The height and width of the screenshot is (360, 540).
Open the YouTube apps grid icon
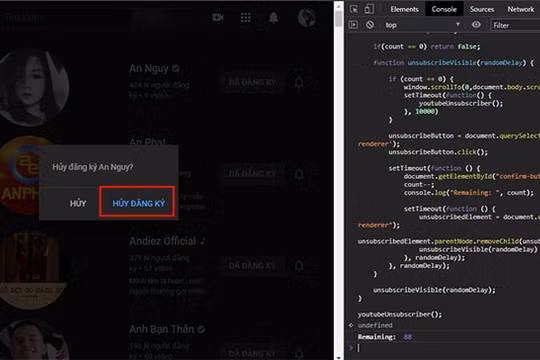point(246,17)
